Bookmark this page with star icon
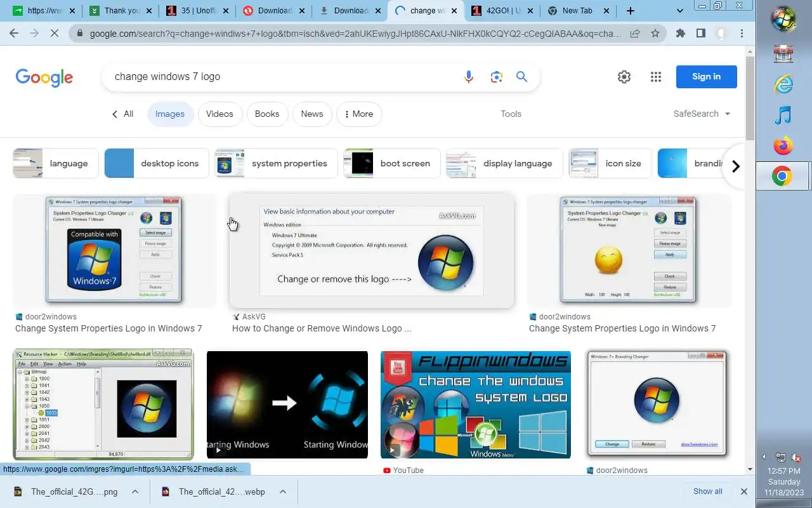The height and width of the screenshot is (508, 812). 655,34
